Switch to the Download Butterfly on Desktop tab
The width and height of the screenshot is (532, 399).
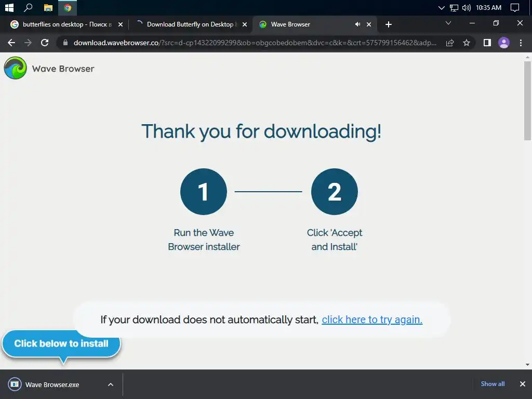(x=190, y=24)
